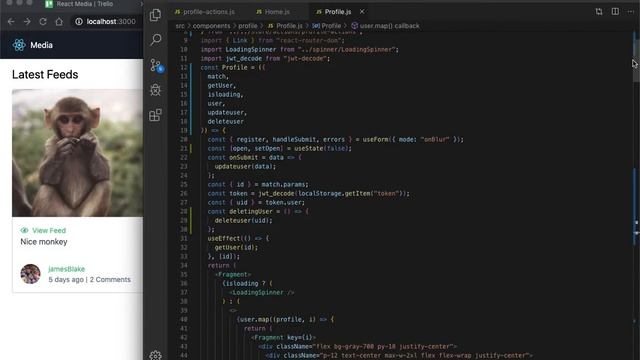
Task: Click the Open Changes compare icon
Action: point(599,11)
